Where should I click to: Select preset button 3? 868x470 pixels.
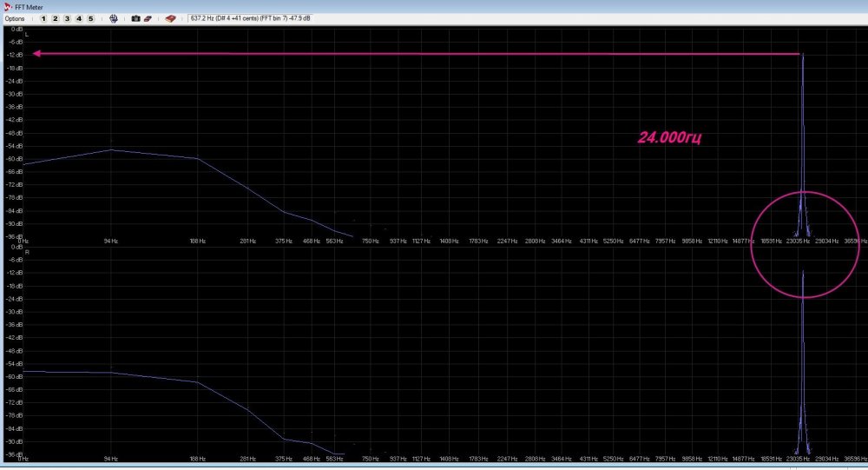coord(67,18)
